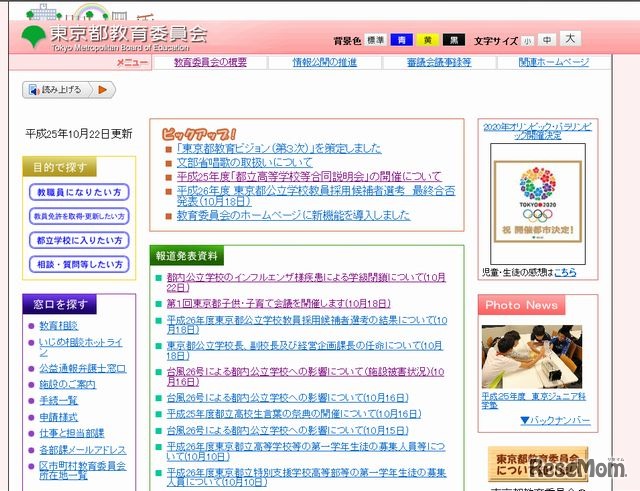Open 申請様式 link

click(x=58, y=417)
